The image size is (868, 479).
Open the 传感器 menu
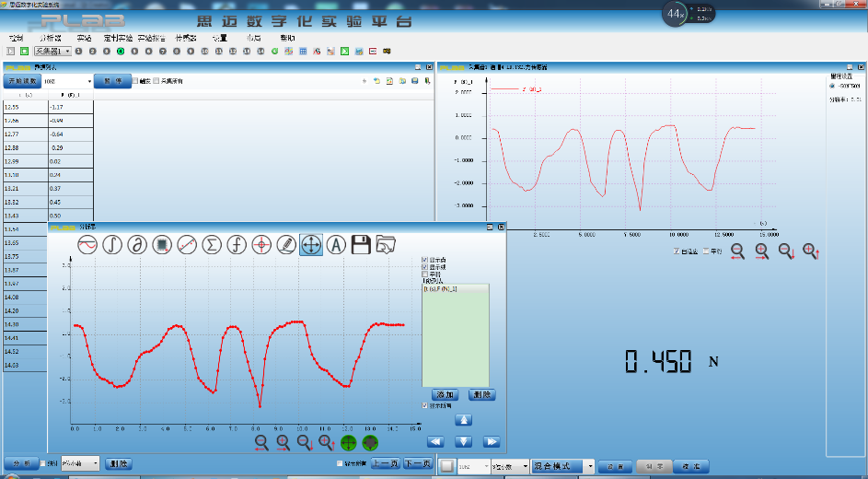[x=186, y=38]
